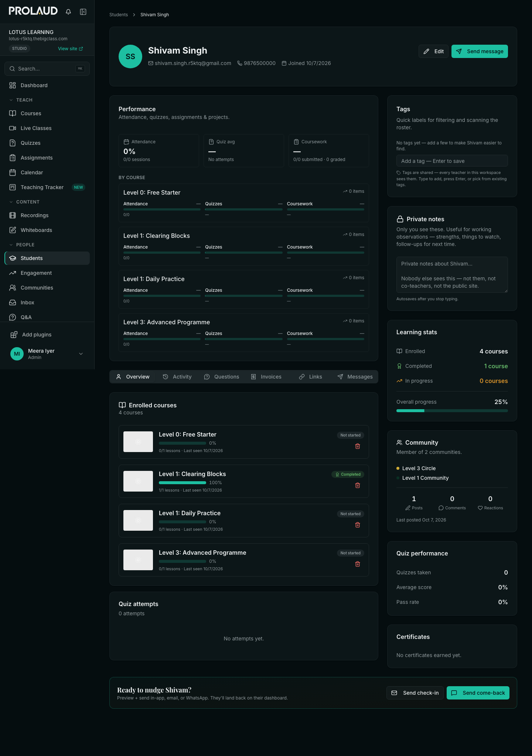Go back to Students breadcrumb
The width and height of the screenshot is (532, 756).
[x=119, y=15]
